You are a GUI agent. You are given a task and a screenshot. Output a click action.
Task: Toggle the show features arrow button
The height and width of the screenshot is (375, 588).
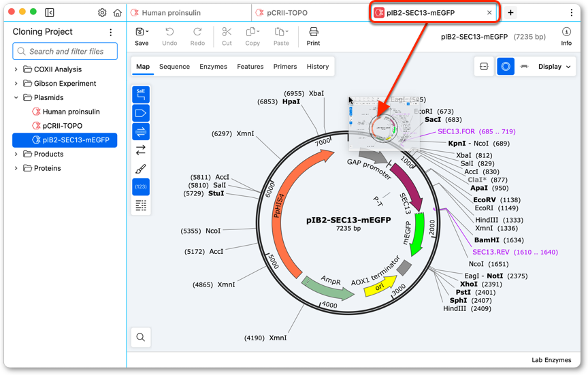pyautogui.click(x=141, y=113)
